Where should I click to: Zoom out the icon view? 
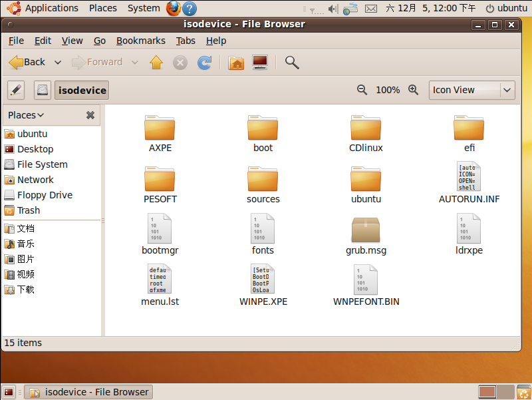click(x=362, y=90)
